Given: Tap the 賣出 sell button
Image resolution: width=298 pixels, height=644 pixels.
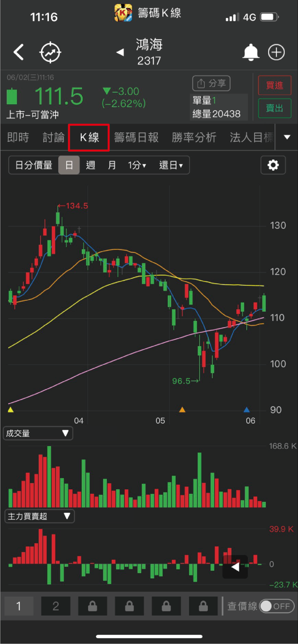Looking at the screenshot, I should (x=275, y=108).
